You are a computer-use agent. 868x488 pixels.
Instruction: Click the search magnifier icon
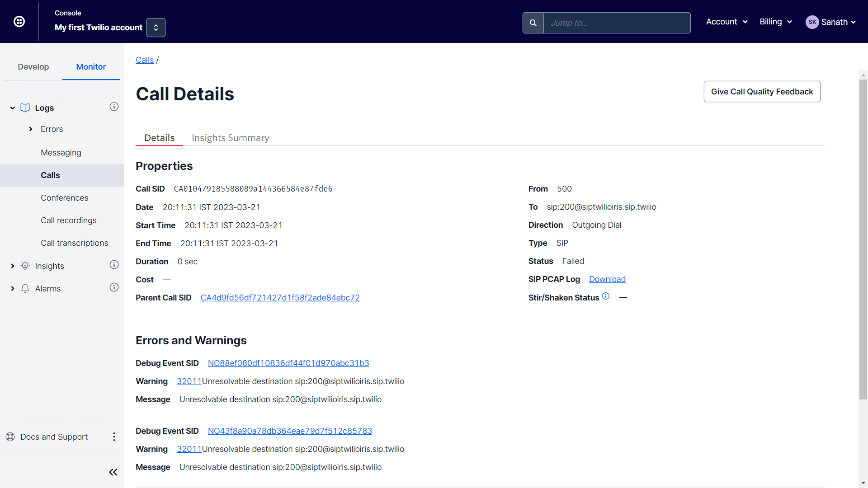click(533, 23)
